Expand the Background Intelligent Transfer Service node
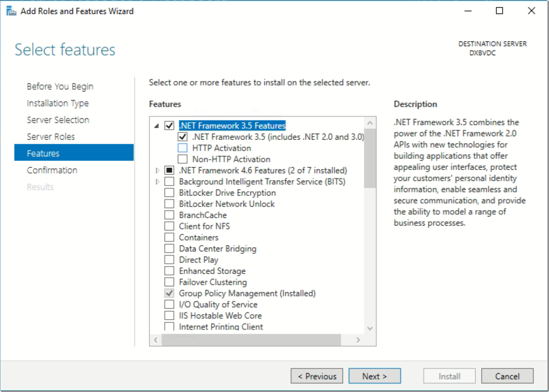This screenshot has width=549, height=392. click(158, 182)
